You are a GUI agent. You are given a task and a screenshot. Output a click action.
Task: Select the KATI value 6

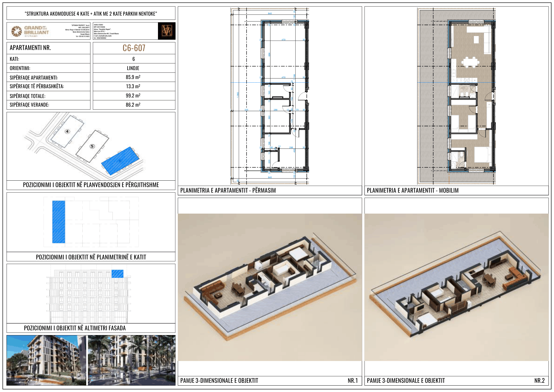pos(134,59)
